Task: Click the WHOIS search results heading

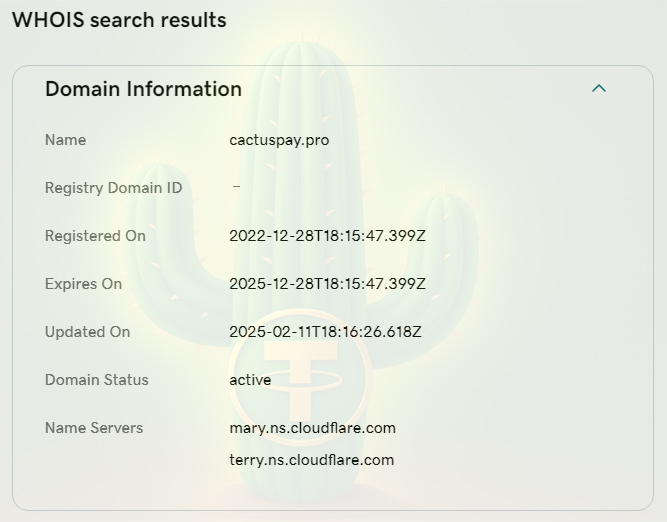Action: pos(119,20)
